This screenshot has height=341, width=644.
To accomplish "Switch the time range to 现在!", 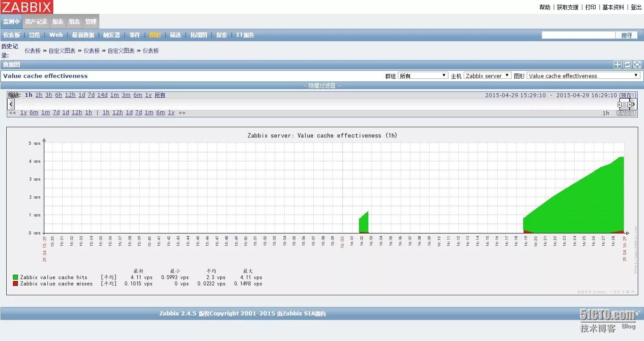I will point(628,95).
